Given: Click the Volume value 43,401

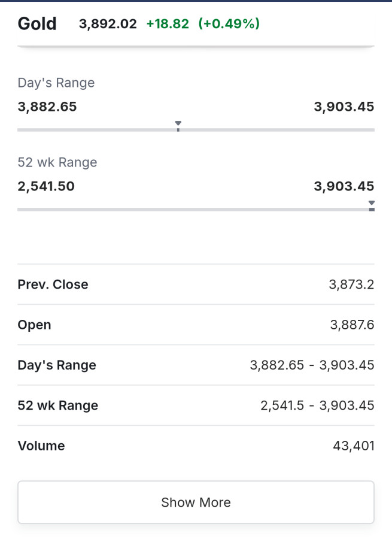Looking at the screenshot, I should click(x=353, y=446).
